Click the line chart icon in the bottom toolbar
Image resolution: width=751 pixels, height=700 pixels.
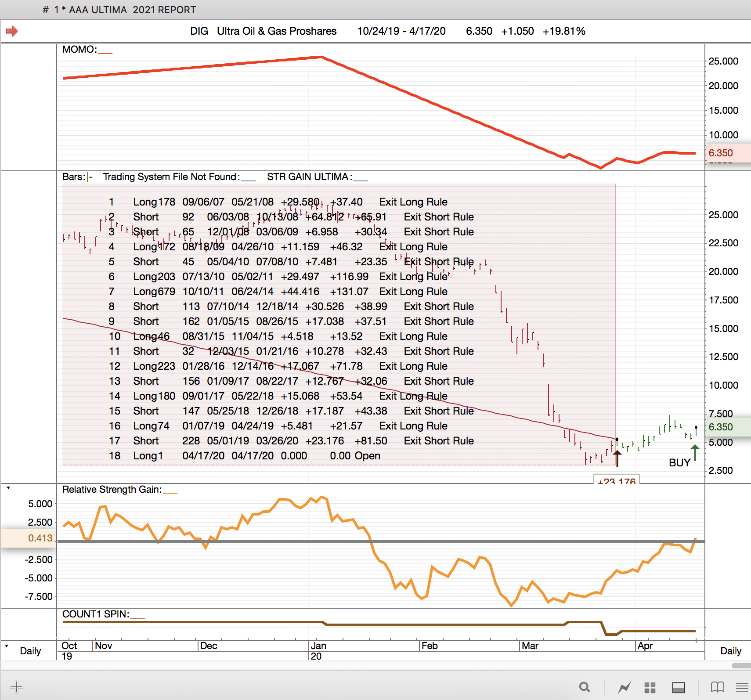(624, 687)
